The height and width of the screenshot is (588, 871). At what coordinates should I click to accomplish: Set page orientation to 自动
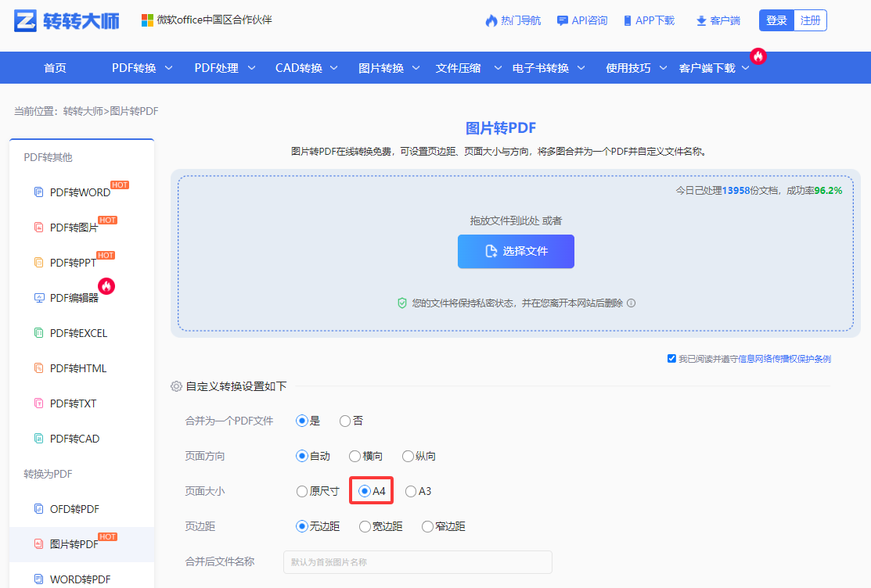click(x=301, y=456)
